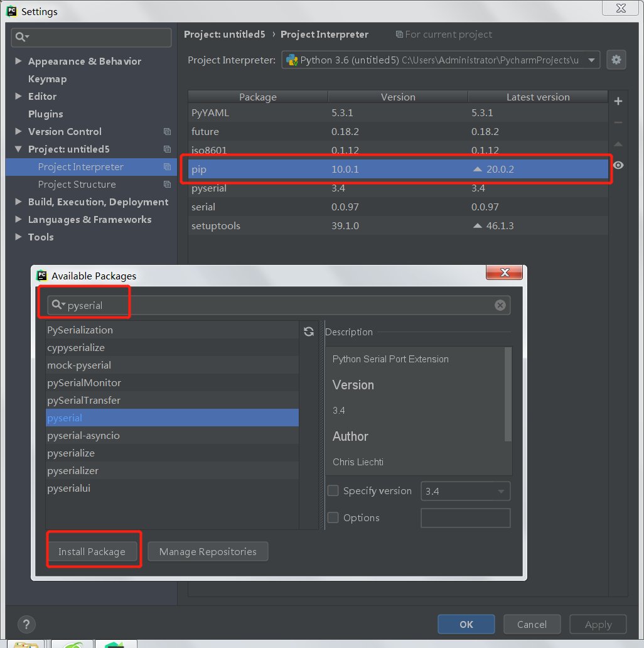644x648 pixels.
Task: Select the PyYAML package row
Action: coord(398,112)
